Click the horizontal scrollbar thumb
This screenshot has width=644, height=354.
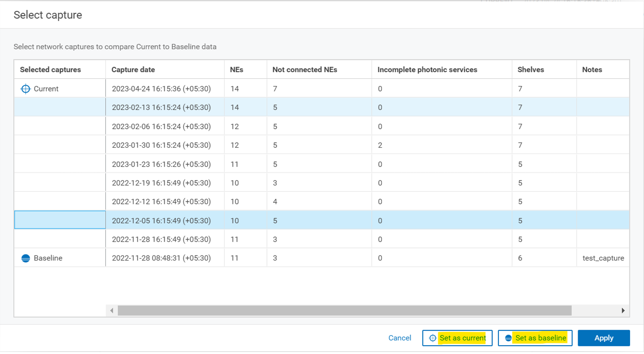pos(344,311)
